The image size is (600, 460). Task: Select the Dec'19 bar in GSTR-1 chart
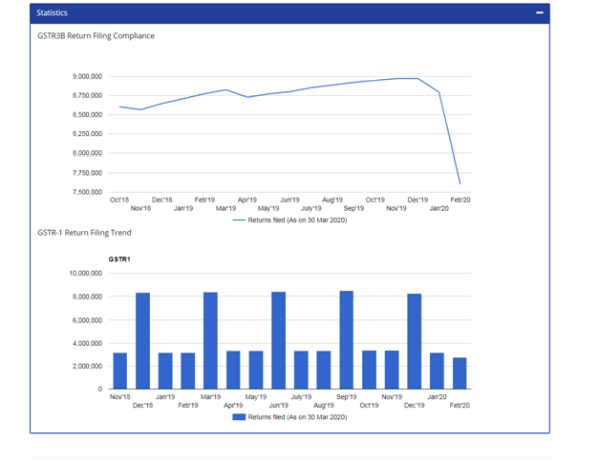414,341
